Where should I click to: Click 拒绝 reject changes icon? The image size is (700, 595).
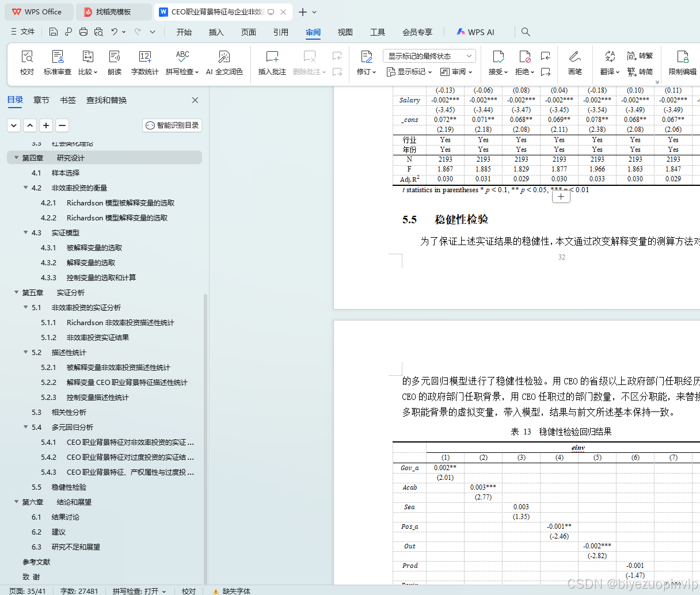525,56
